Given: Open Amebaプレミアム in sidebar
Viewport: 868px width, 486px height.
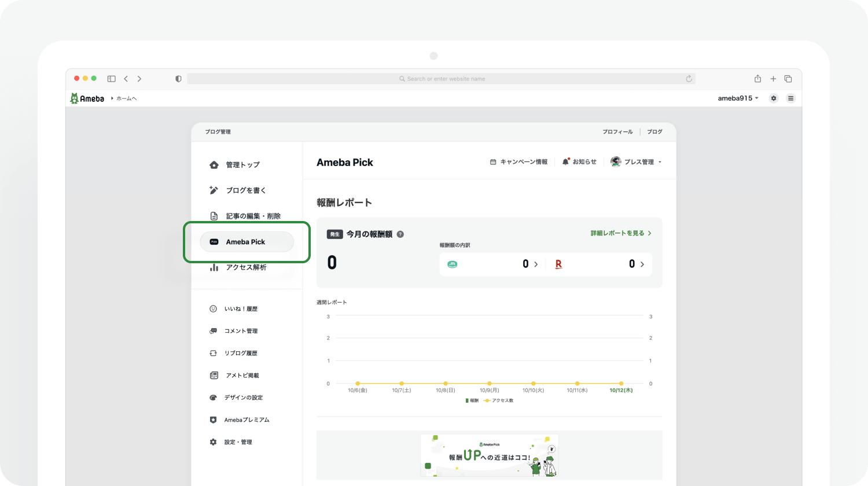Looking at the screenshot, I should pyautogui.click(x=247, y=420).
